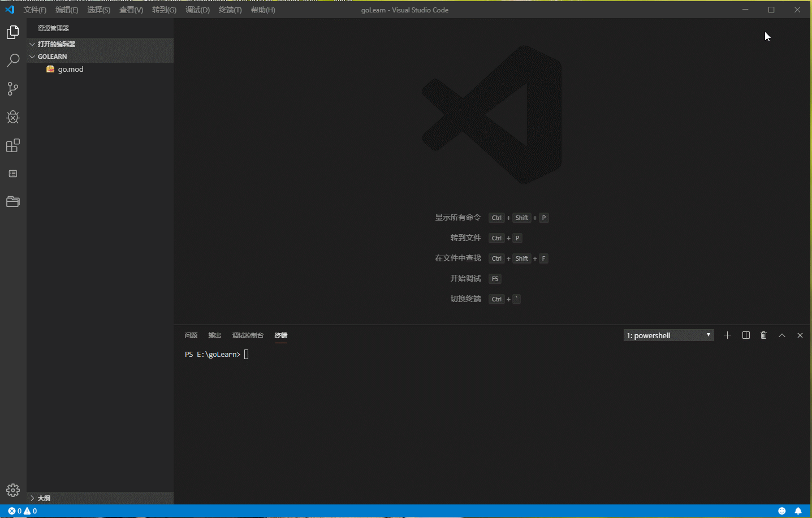Open the 帮助(H) menu
Image resolution: width=812 pixels, height=518 pixels.
click(x=263, y=10)
